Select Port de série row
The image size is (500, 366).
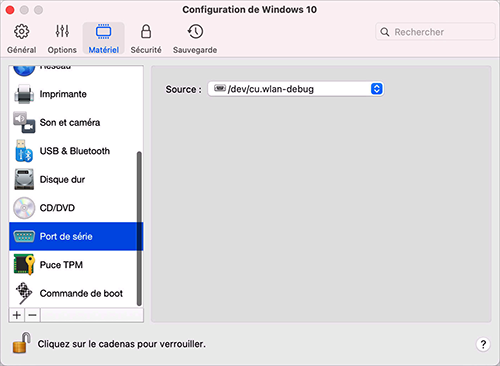pyautogui.click(x=76, y=236)
